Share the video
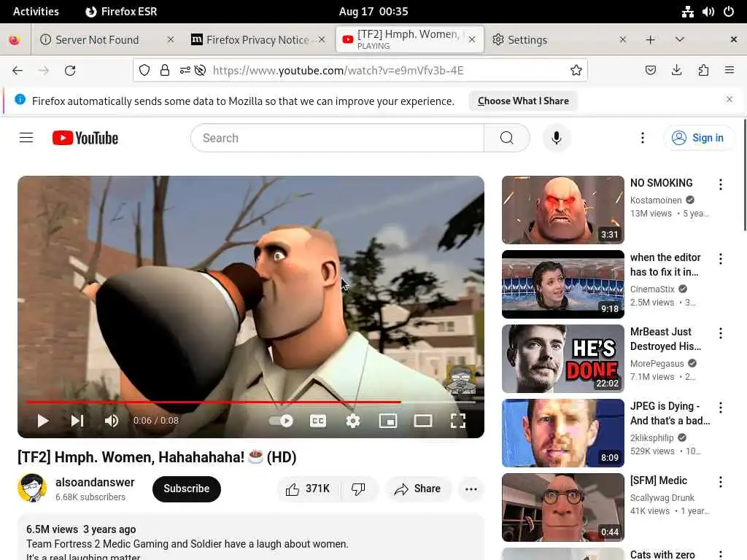The height and width of the screenshot is (560, 747). click(417, 489)
